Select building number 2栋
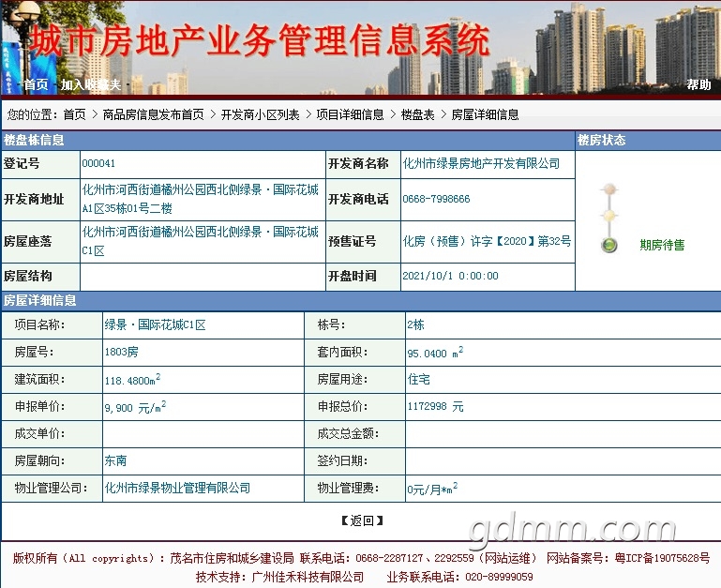Image resolution: width=721 pixels, height=588 pixels. point(415,324)
